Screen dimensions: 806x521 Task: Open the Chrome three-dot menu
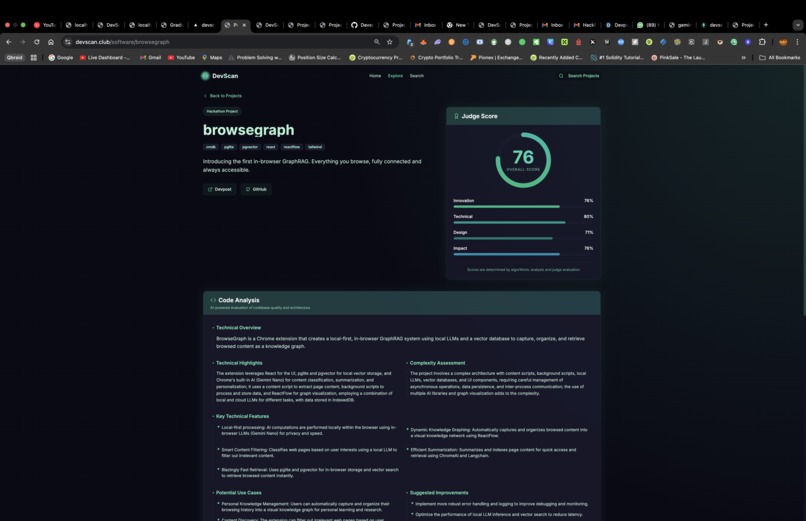coord(797,42)
